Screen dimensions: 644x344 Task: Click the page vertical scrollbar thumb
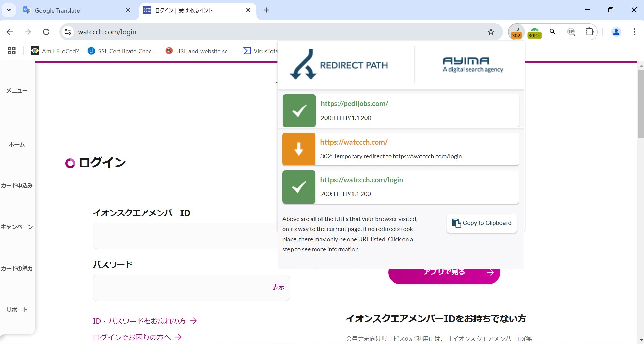pos(641,104)
